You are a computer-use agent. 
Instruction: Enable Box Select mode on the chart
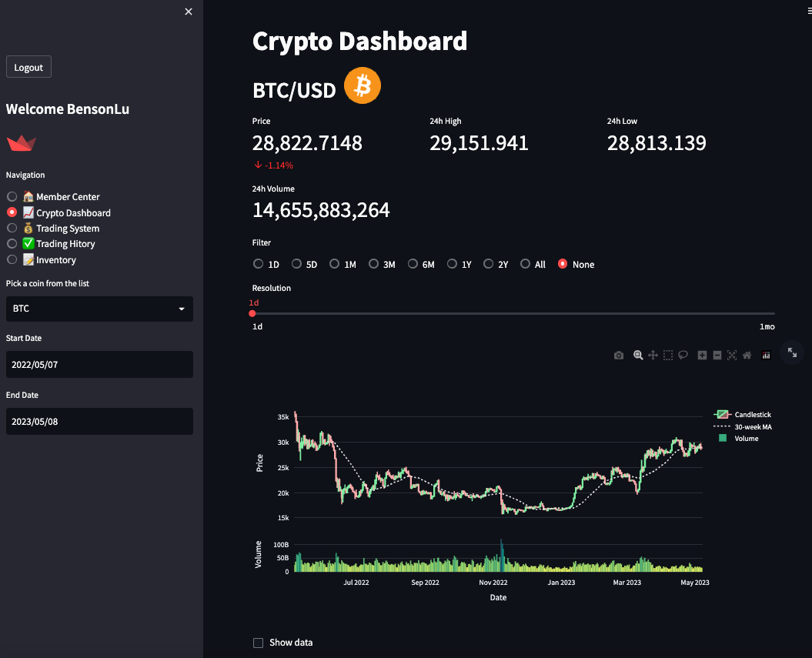(668, 355)
